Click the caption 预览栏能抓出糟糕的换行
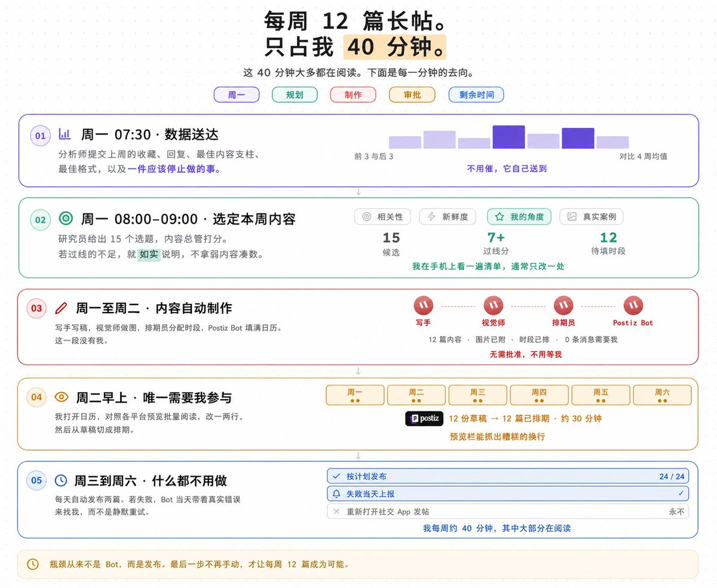Image resolution: width=717 pixels, height=588 pixels. [498, 437]
